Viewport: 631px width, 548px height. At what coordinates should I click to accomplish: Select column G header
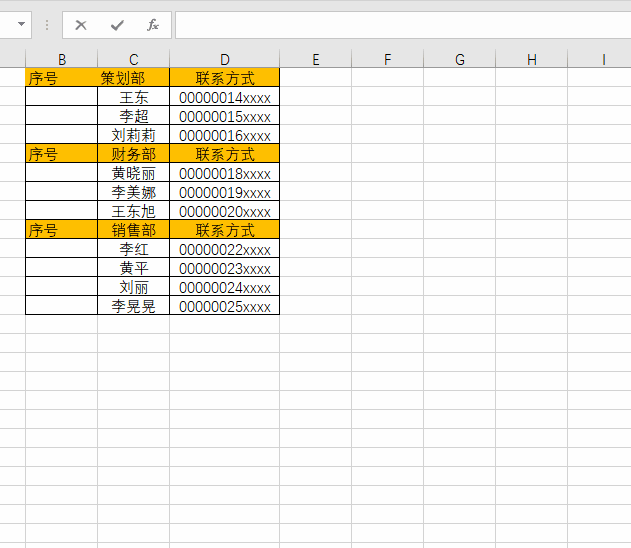coord(460,60)
